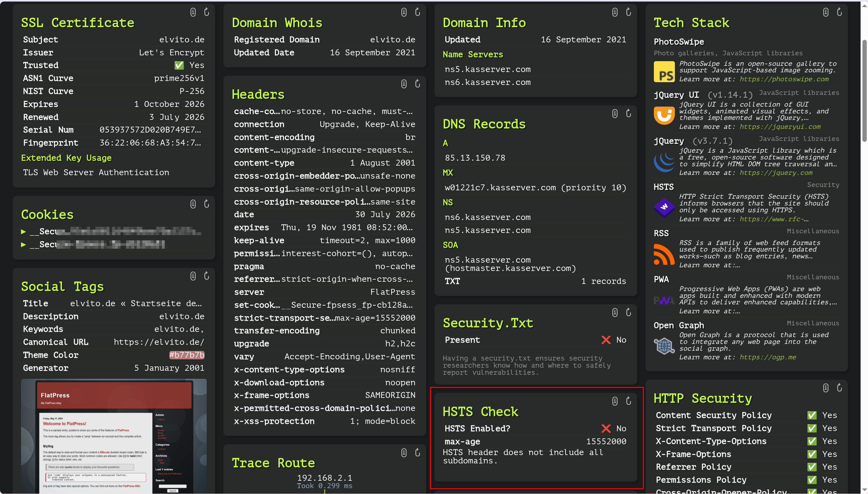Select the SSL Expires date 1 October 2026
This screenshot has height=494, width=868.
click(169, 104)
